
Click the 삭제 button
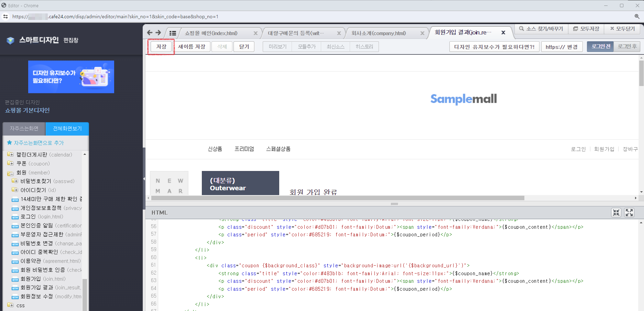tap(222, 46)
